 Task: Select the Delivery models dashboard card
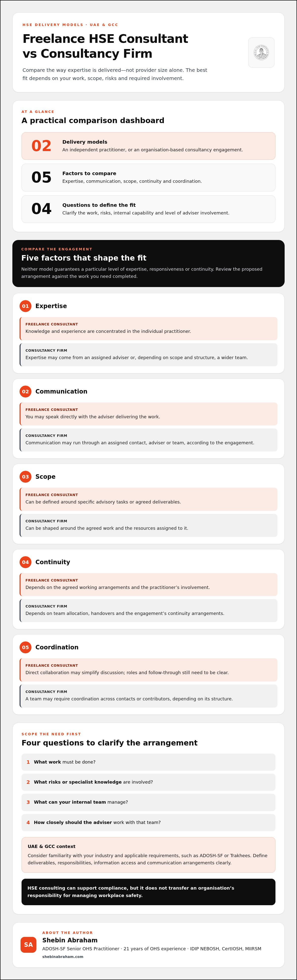[x=148, y=146]
